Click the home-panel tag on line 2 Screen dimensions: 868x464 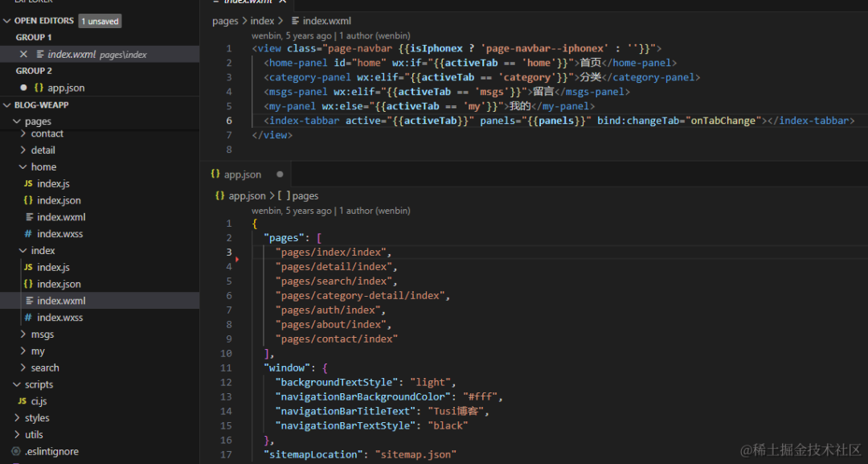298,63
